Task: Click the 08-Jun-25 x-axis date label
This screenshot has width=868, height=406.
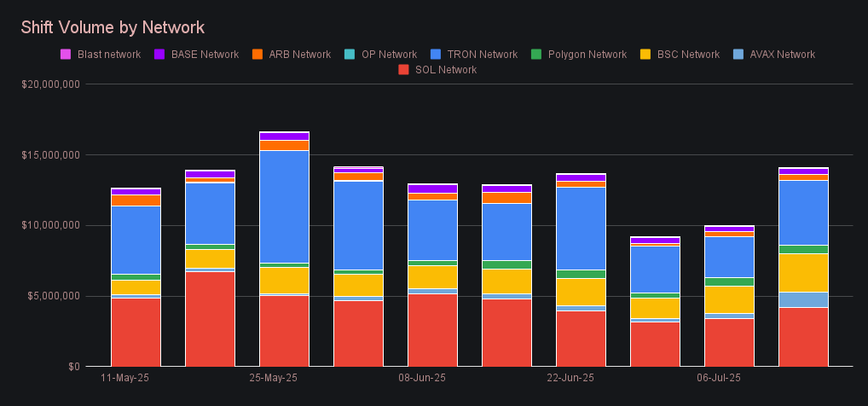Action: click(421, 377)
